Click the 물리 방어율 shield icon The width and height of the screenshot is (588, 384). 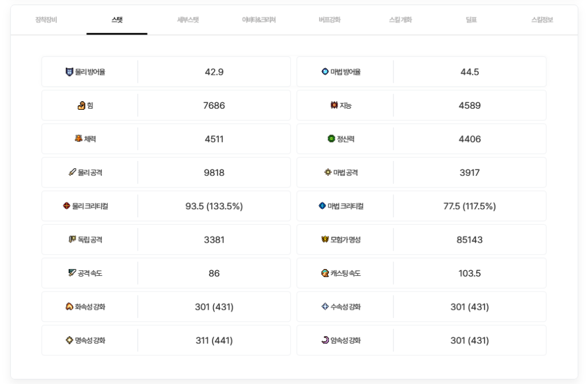[69, 72]
